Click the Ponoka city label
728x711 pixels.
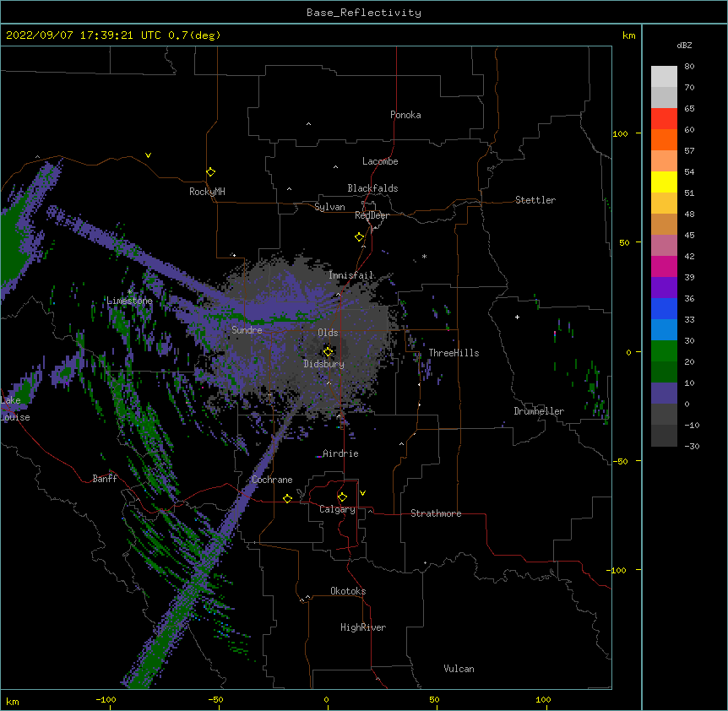pyautogui.click(x=405, y=115)
